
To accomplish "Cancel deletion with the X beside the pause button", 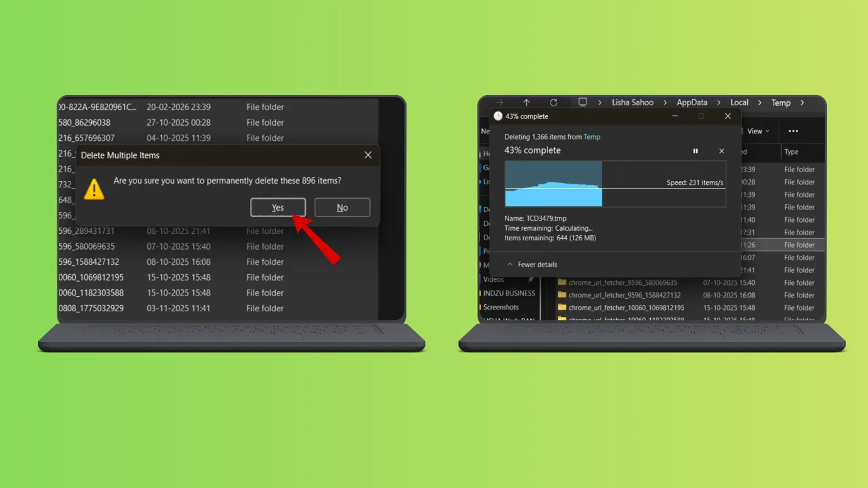I will 721,151.
